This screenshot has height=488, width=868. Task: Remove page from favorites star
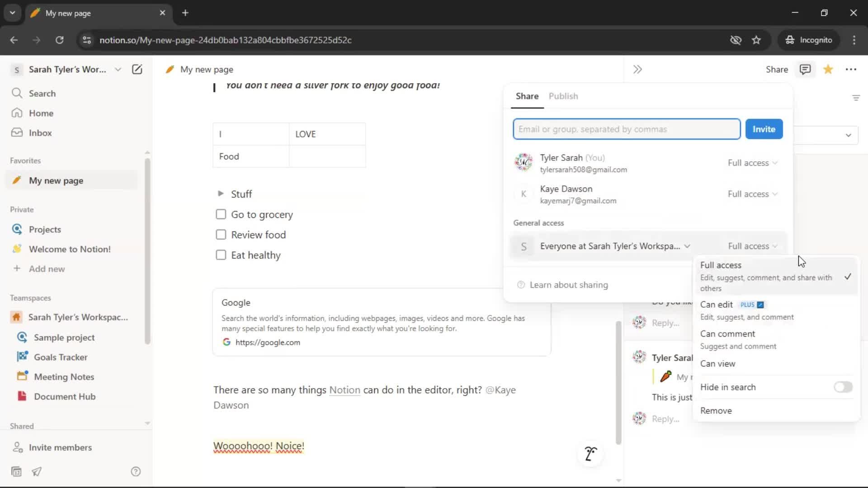(828, 69)
